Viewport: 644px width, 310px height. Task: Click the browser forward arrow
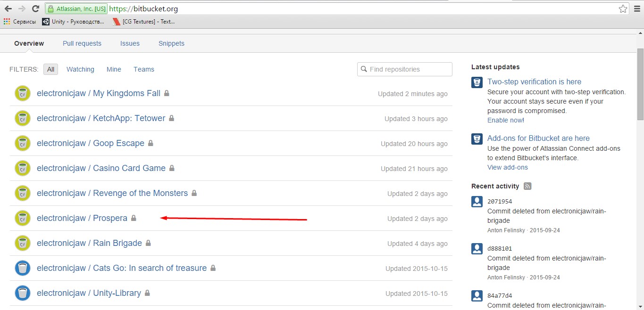[22, 8]
